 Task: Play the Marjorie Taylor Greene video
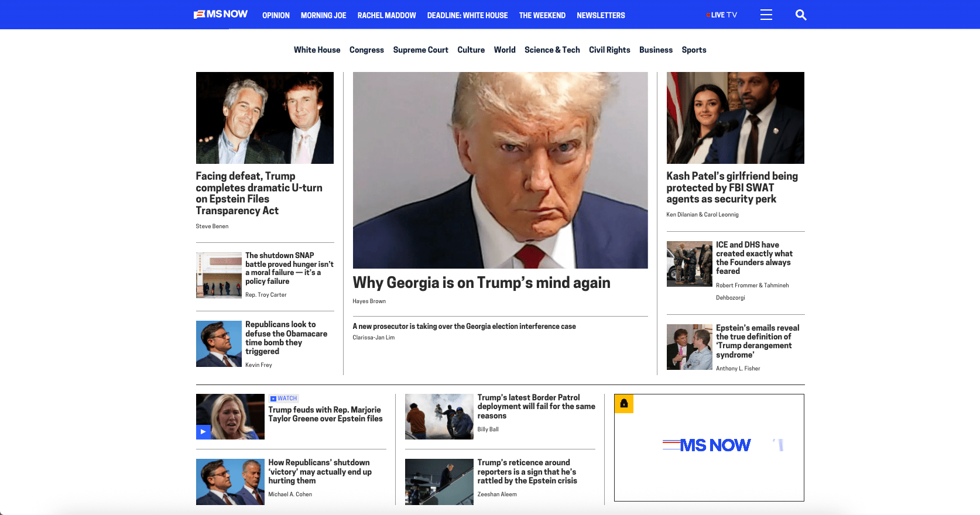click(x=203, y=431)
